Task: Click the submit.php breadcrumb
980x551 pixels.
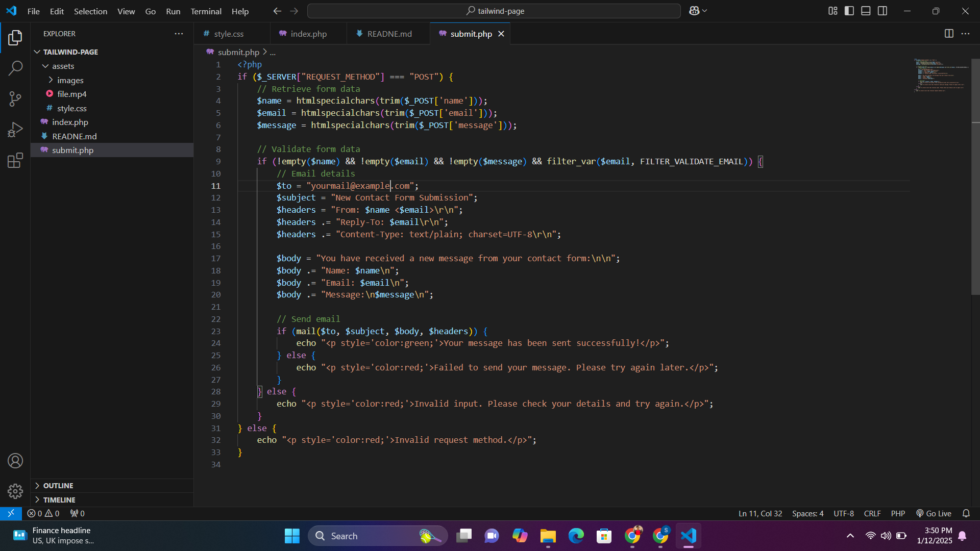Action: [238, 52]
